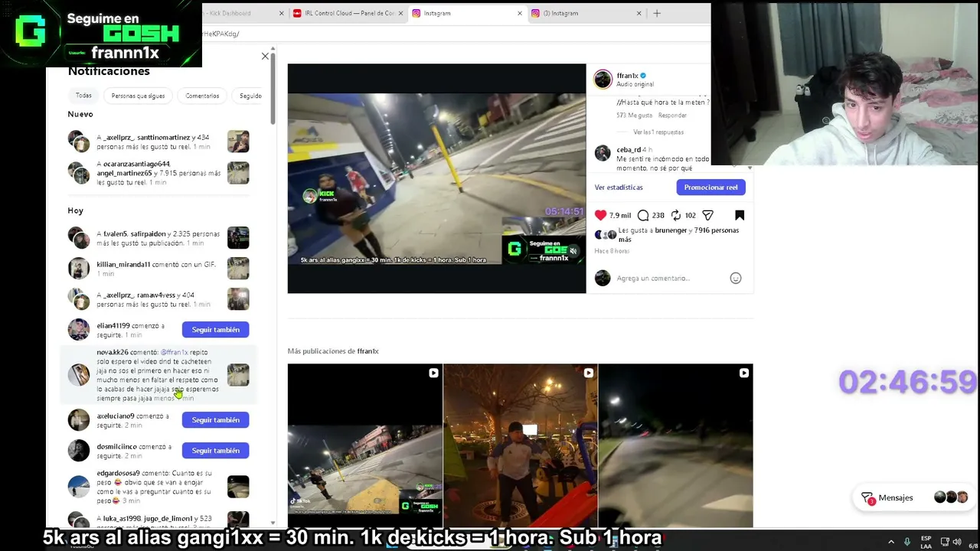980x551 pixels.
Task: Open reel thumbnail beside angel_martinez65 notification
Action: pyautogui.click(x=238, y=173)
